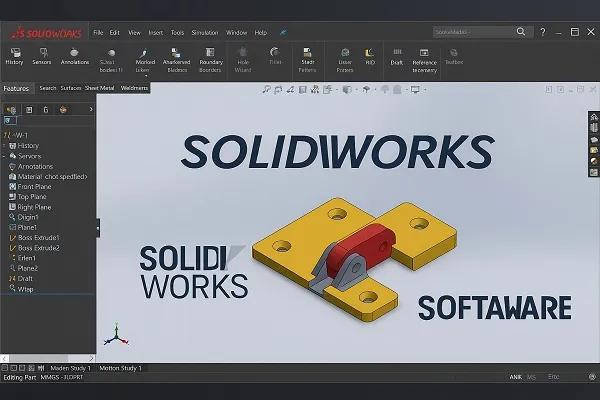Select the Stadr Pattern toolbar tool
The height and width of the screenshot is (400, 600).
[x=308, y=60]
